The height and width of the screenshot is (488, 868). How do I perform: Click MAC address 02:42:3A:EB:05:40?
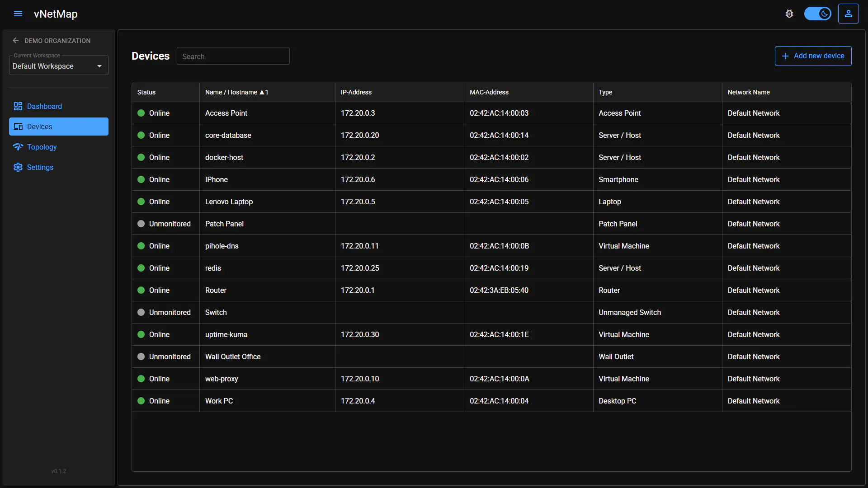(x=499, y=290)
